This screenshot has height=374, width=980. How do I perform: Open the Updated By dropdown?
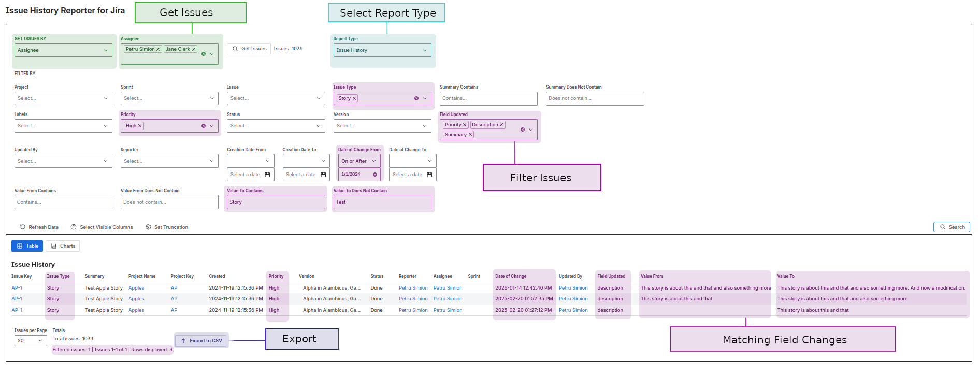(x=63, y=161)
